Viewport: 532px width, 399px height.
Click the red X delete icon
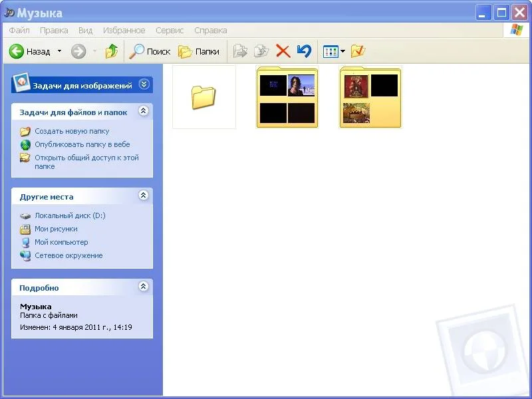click(283, 51)
